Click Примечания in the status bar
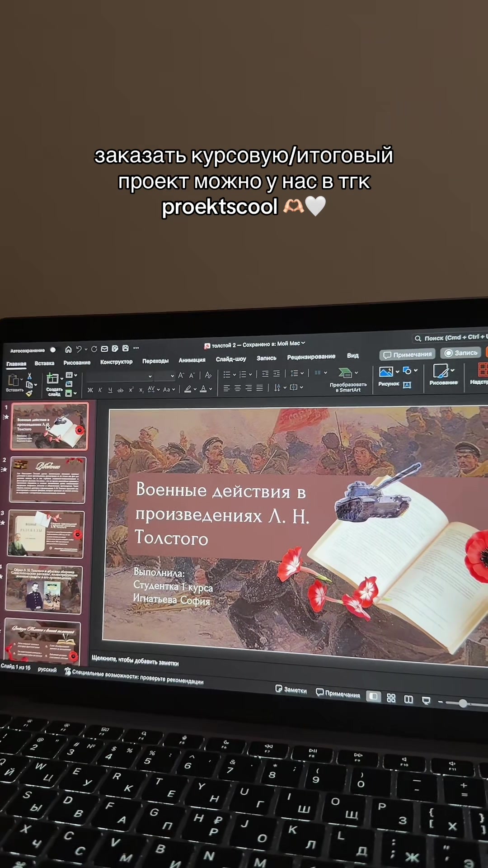 tap(338, 693)
